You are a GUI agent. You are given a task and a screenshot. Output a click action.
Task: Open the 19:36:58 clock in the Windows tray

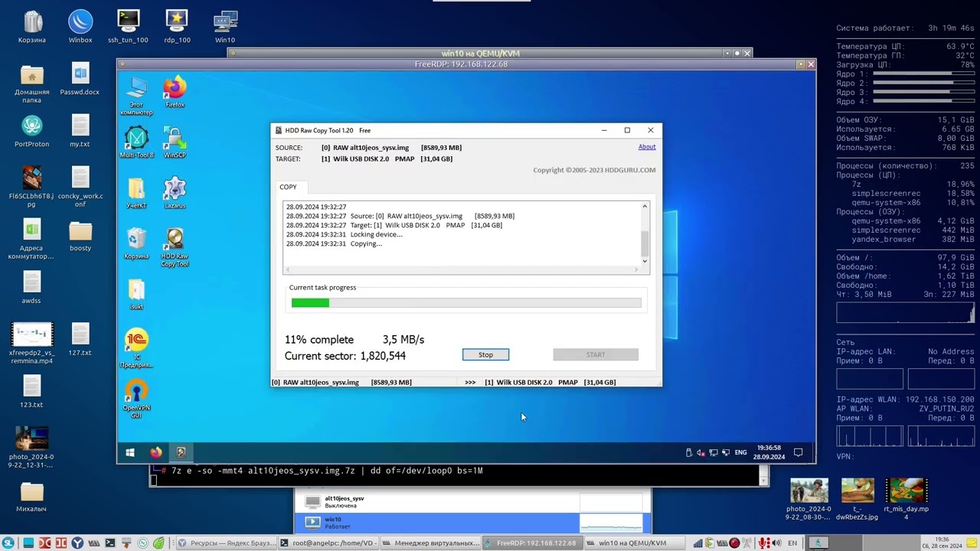click(769, 452)
